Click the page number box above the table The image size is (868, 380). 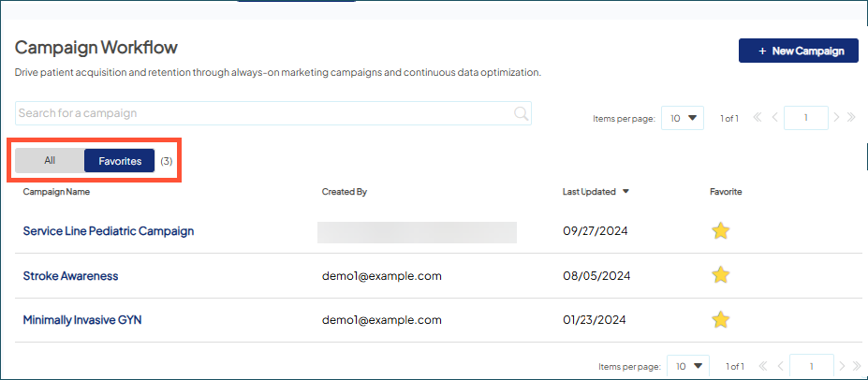(806, 118)
